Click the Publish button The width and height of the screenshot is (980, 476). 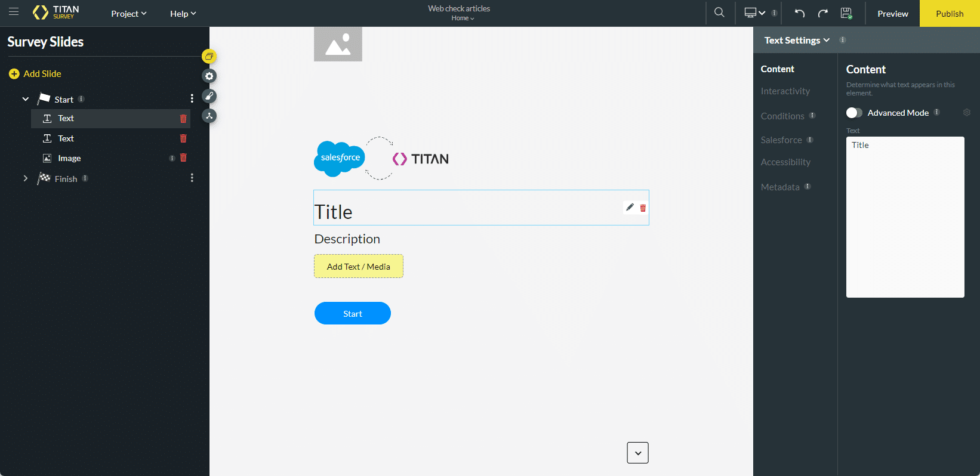coord(949,14)
